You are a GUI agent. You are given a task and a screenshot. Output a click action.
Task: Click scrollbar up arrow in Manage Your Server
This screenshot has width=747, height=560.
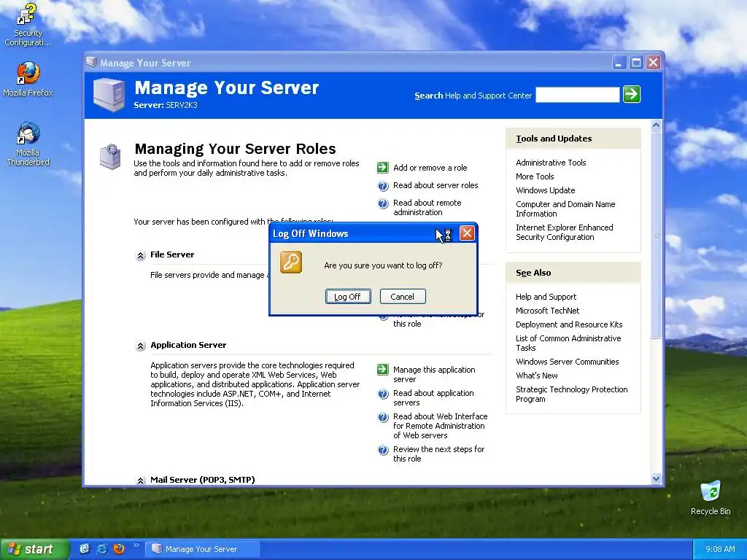(656, 125)
